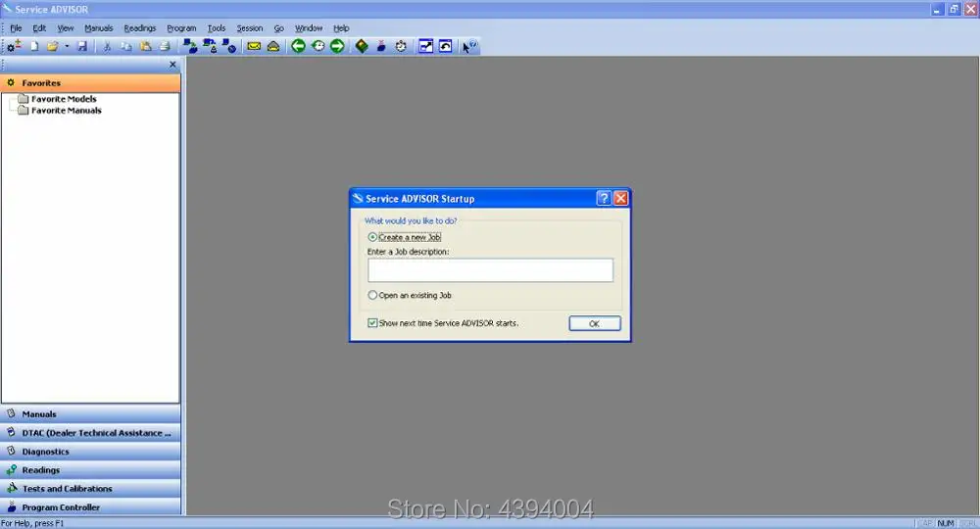The image size is (980, 529).
Task: Open the Readings navigation section
Action: click(x=90, y=469)
